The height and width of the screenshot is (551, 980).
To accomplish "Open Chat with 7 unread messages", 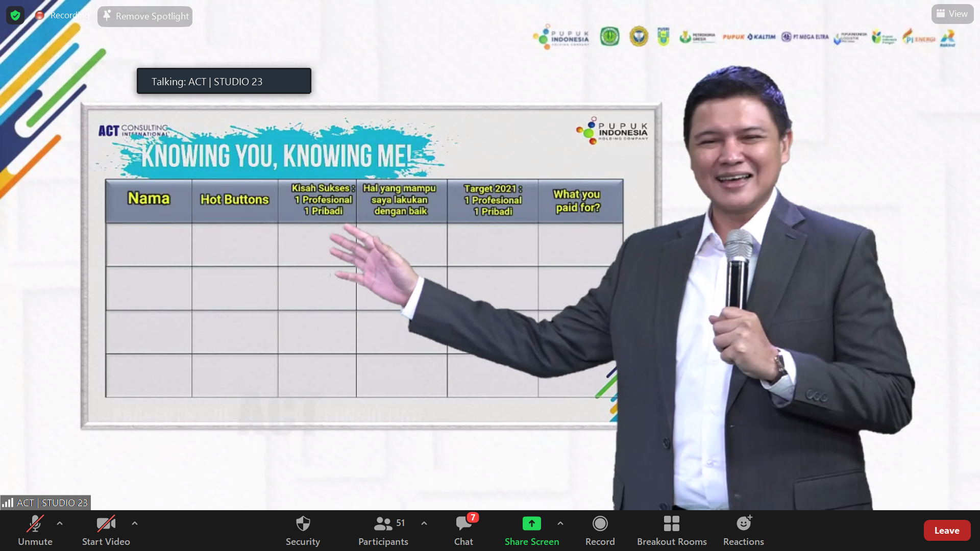I will point(463,524).
